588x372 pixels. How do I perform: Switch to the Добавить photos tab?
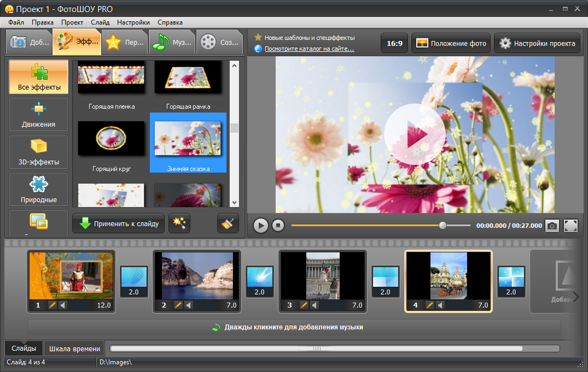click(29, 42)
